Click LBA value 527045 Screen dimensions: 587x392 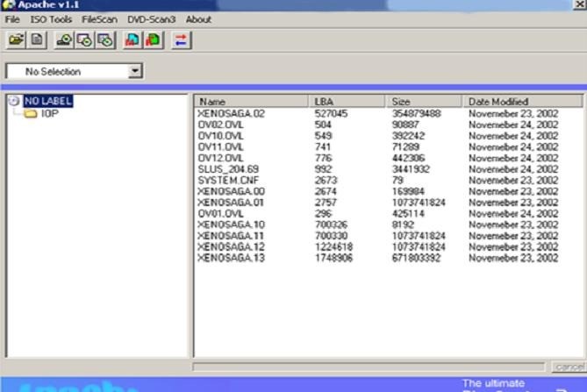click(331, 113)
